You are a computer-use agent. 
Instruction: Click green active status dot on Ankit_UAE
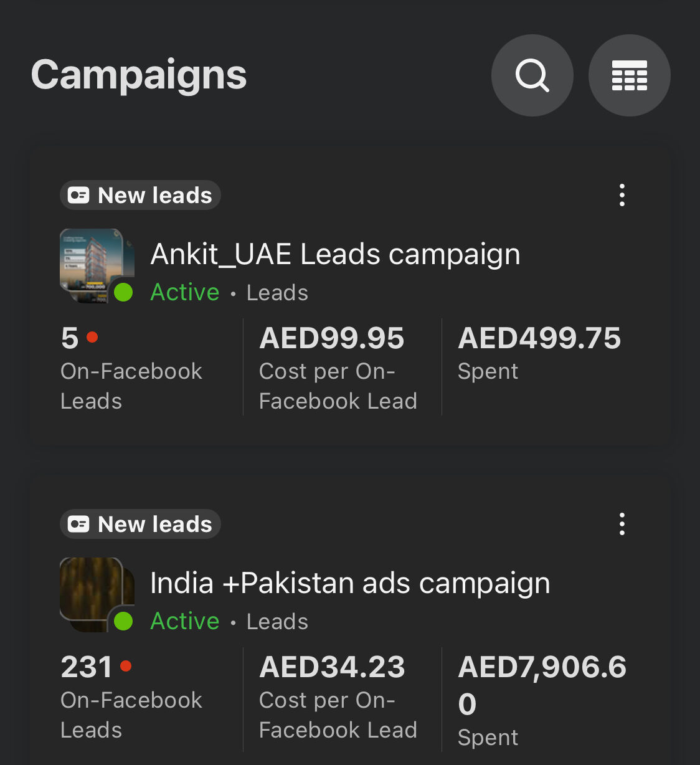(123, 292)
